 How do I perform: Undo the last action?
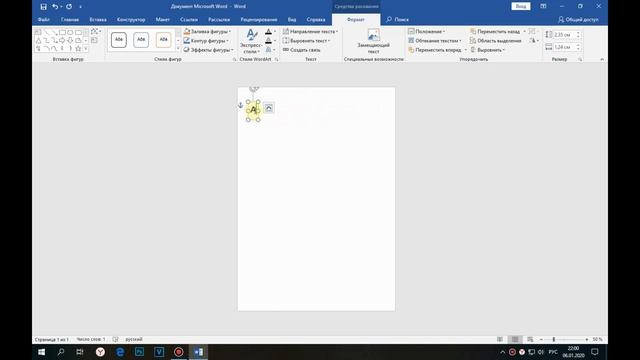(x=55, y=7)
